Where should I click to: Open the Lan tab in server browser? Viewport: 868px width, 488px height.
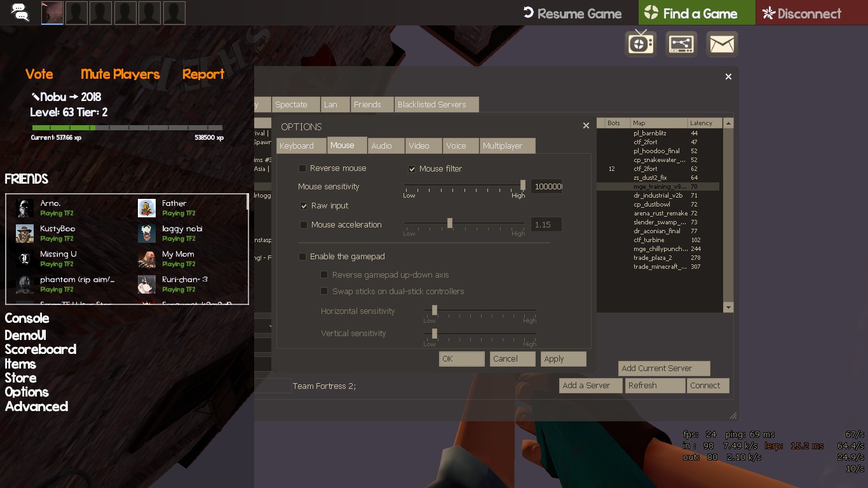pos(336,105)
